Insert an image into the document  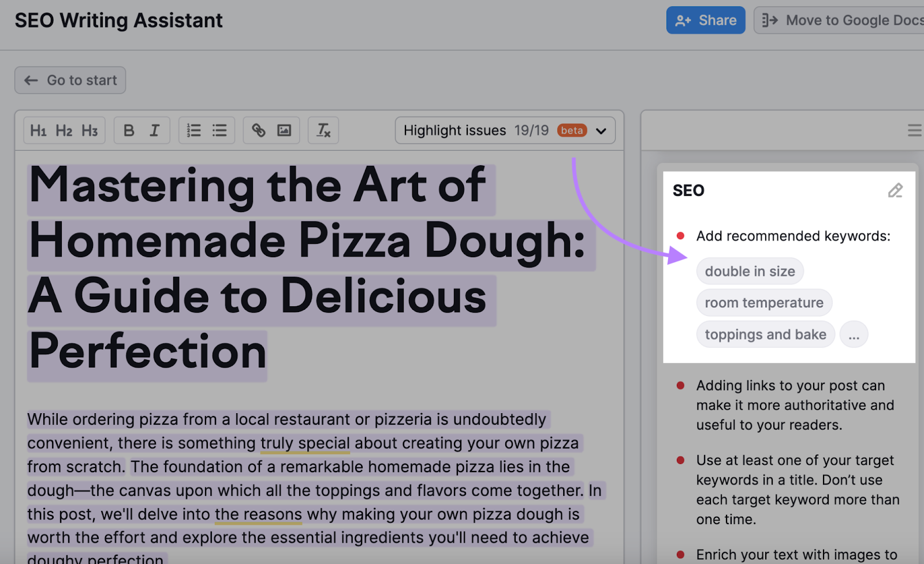[285, 130]
